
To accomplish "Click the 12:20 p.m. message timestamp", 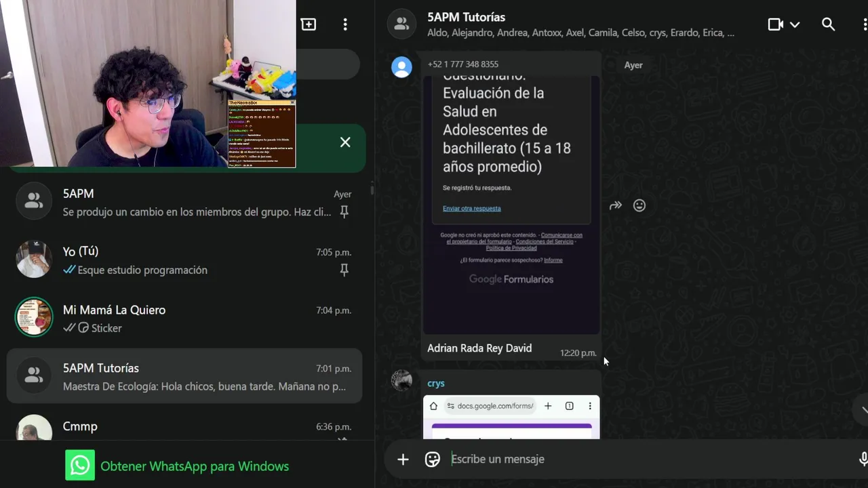I will pos(578,353).
